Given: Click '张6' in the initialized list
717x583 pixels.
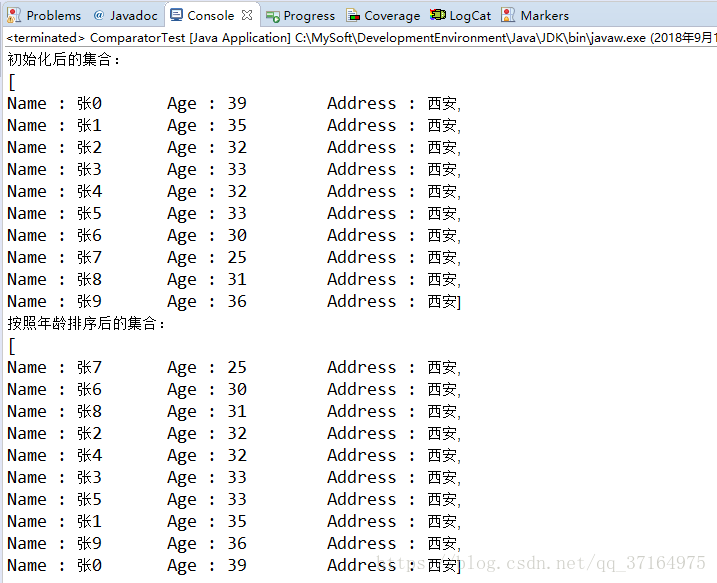Looking at the screenshot, I should [x=89, y=235].
